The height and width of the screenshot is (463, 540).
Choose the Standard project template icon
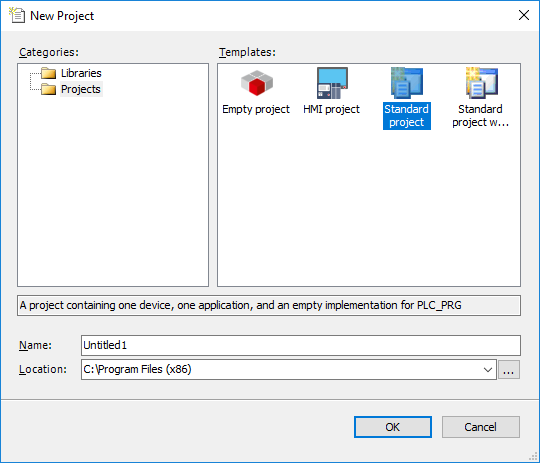407,83
